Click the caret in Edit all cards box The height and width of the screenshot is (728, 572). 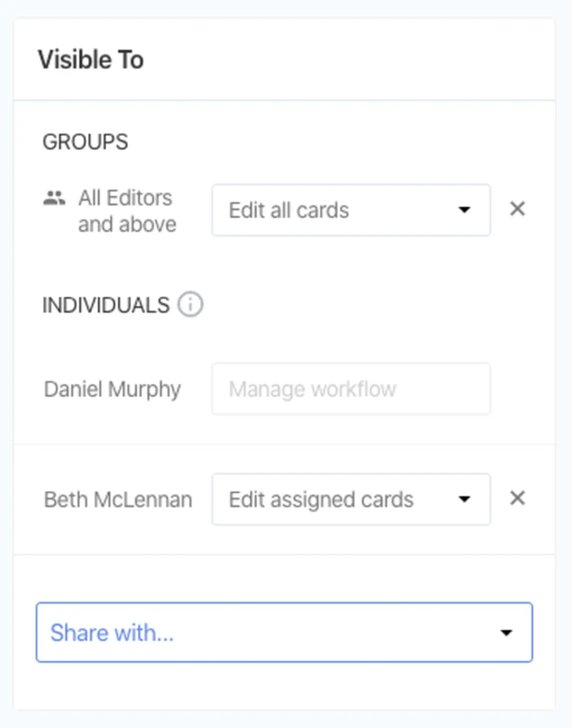coord(464,210)
